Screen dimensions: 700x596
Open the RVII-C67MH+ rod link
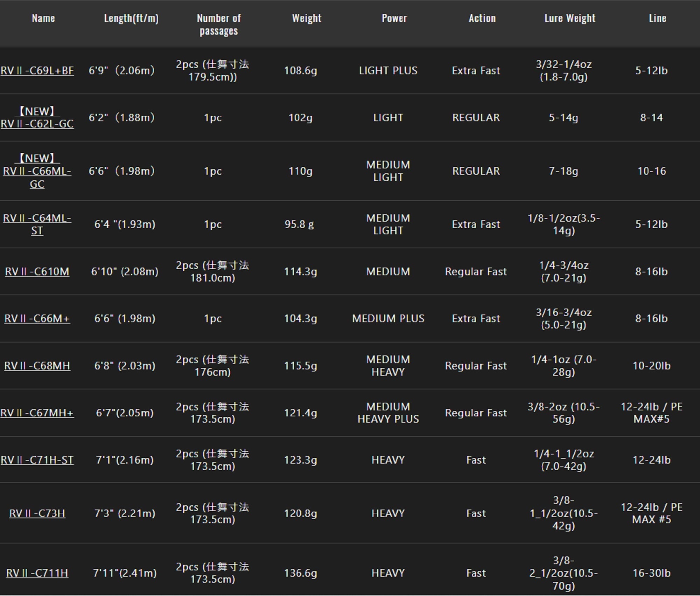tap(37, 413)
